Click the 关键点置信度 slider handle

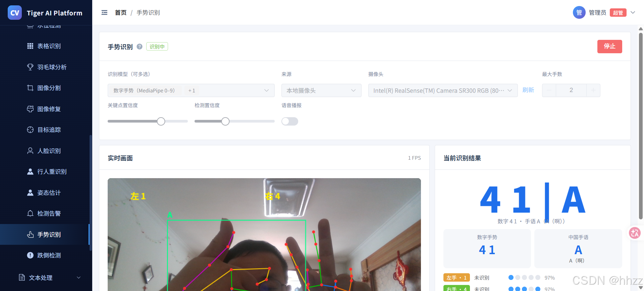(161, 121)
